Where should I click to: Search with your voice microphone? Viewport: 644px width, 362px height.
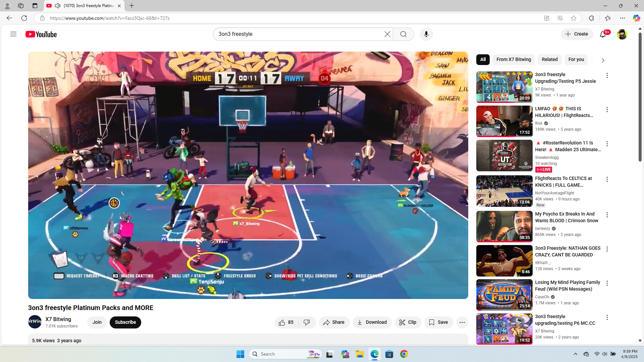pyautogui.click(x=426, y=34)
